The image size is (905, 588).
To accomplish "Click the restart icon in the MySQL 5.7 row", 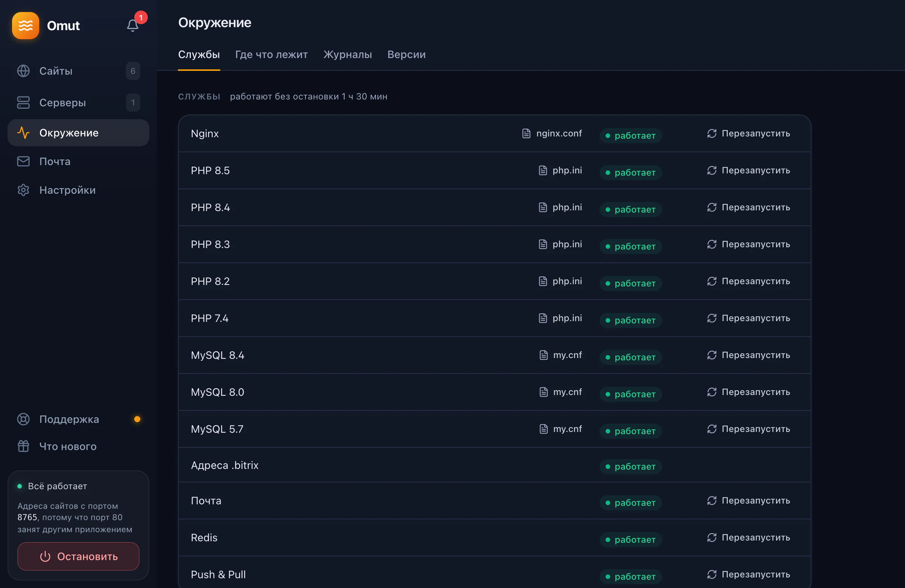I will click(712, 429).
